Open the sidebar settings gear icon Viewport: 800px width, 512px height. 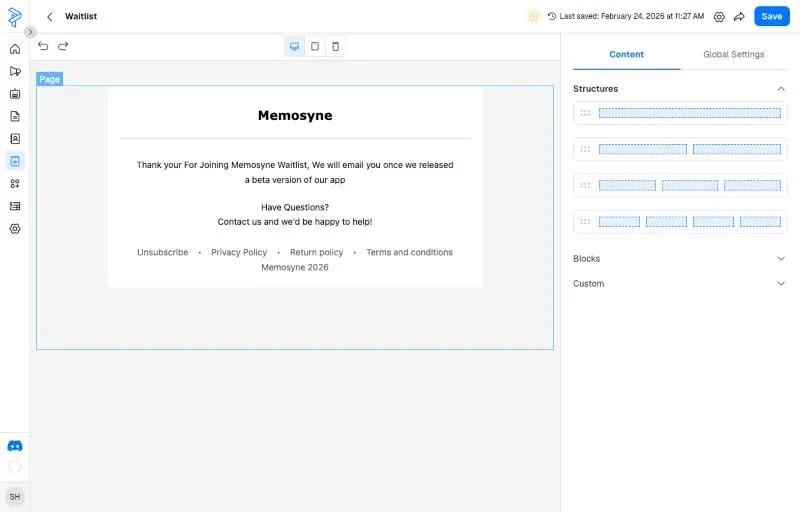pos(15,228)
